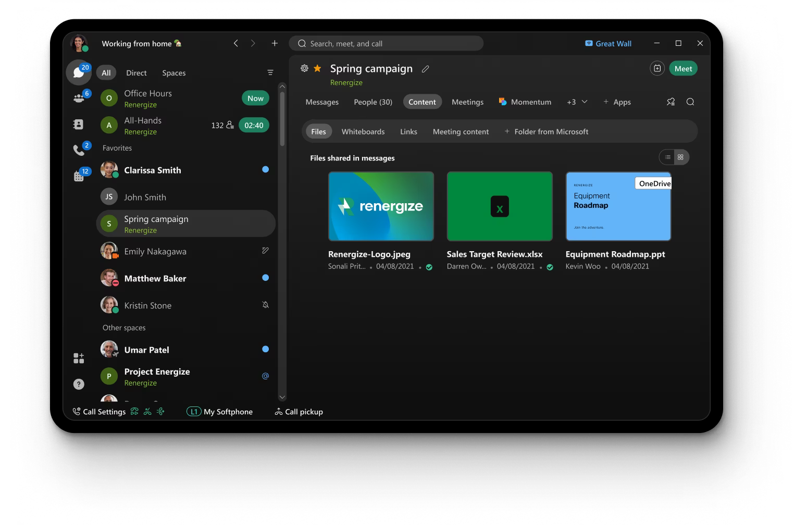Switch files to list view
The height and width of the screenshot is (532, 807).
(667, 157)
